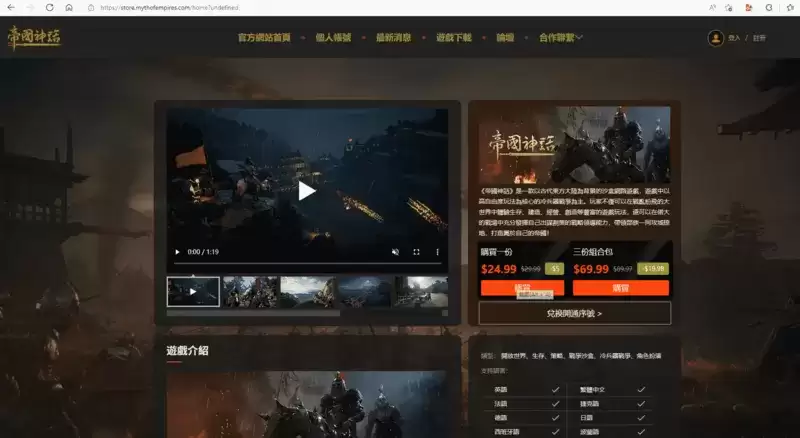The width and height of the screenshot is (800, 438).
Task: Select the first video thumbnail with play icon
Action: coord(193,291)
